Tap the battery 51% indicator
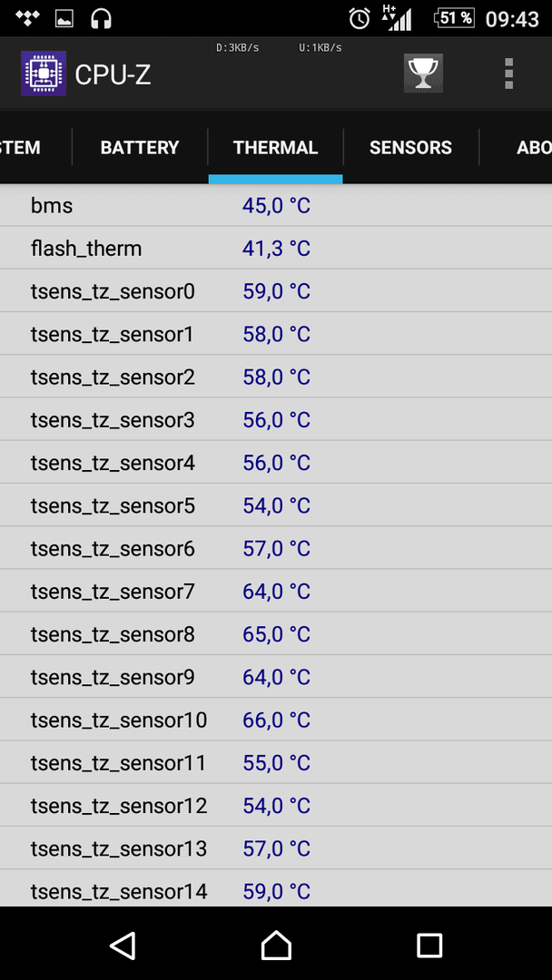The image size is (552, 980). coord(455,18)
